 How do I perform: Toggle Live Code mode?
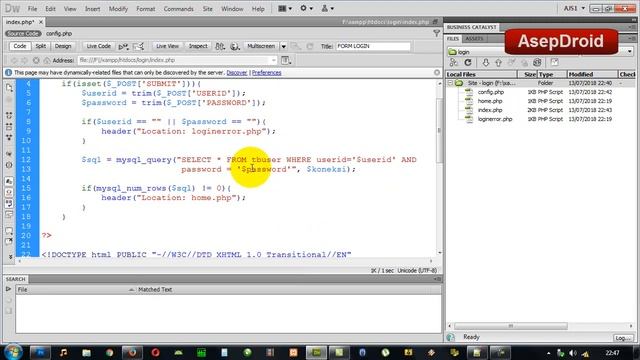(98, 46)
